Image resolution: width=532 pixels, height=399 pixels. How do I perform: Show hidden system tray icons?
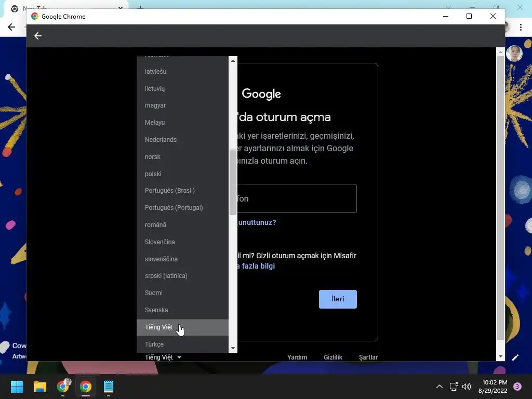pyautogui.click(x=439, y=387)
